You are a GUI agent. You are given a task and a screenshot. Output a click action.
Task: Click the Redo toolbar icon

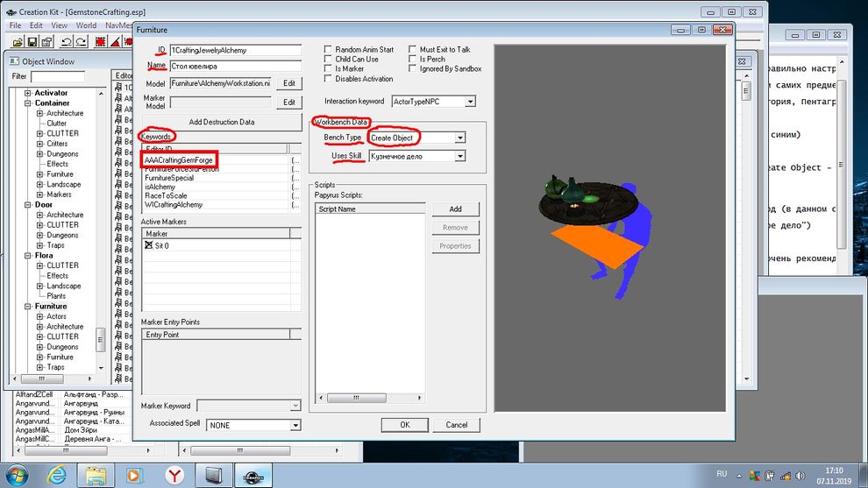point(81,41)
